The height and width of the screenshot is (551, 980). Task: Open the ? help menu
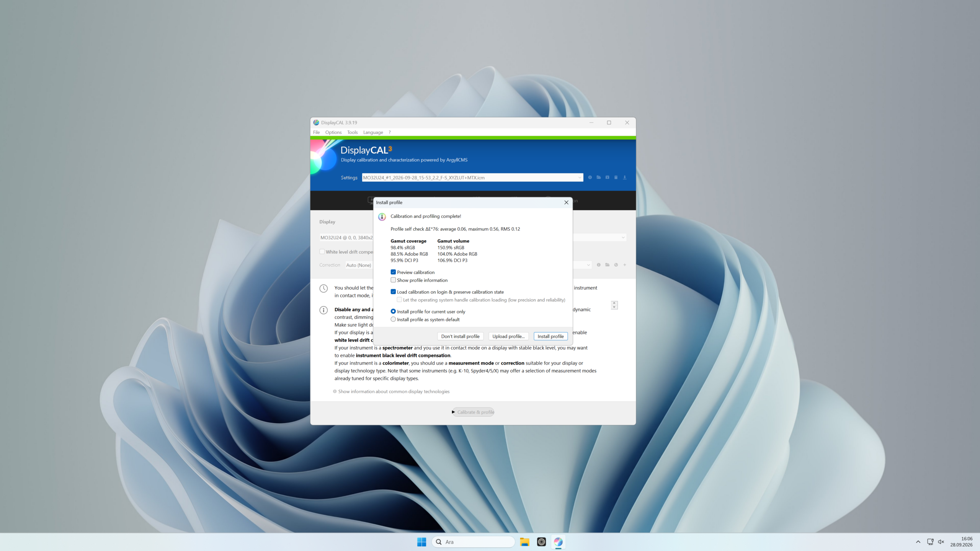point(390,132)
